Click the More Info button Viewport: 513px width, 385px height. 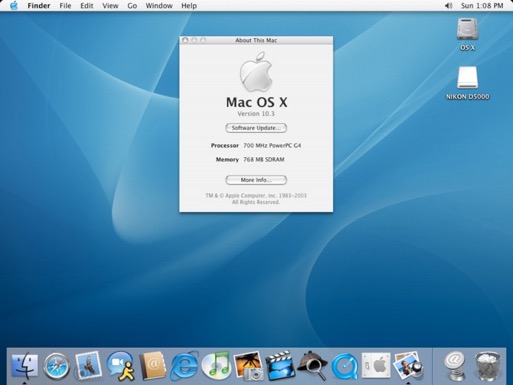(x=256, y=180)
